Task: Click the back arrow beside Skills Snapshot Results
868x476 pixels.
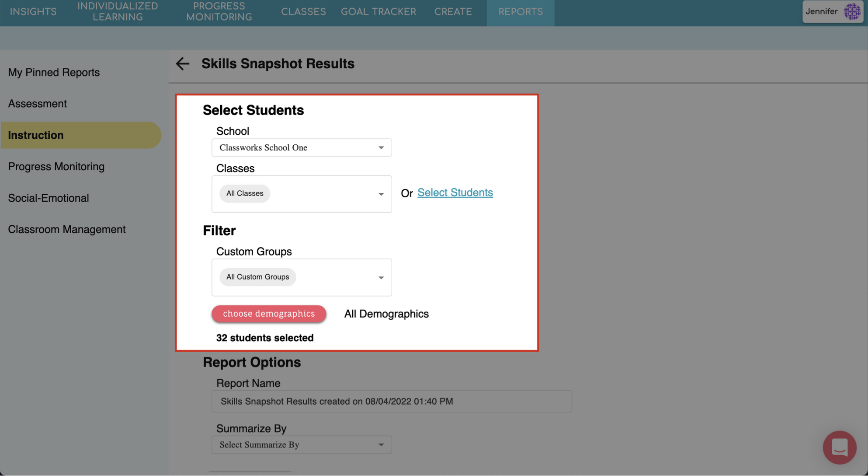Action: click(x=182, y=63)
